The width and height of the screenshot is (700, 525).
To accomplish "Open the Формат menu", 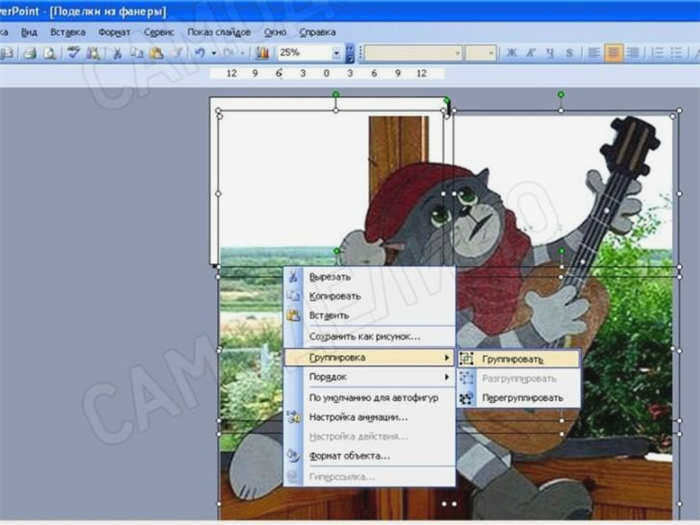I will (114, 32).
